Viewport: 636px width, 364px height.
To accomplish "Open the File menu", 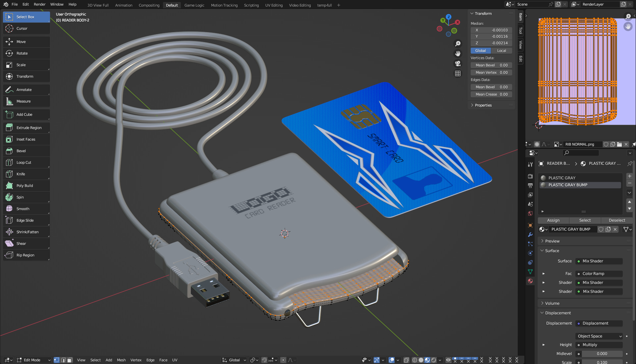I will [x=15, y=4].
